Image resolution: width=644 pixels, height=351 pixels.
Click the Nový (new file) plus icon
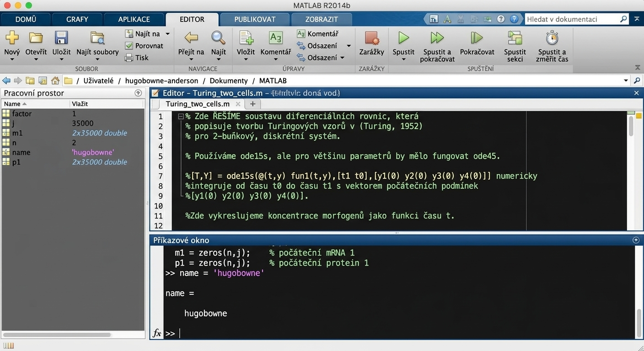pos(12,37)
